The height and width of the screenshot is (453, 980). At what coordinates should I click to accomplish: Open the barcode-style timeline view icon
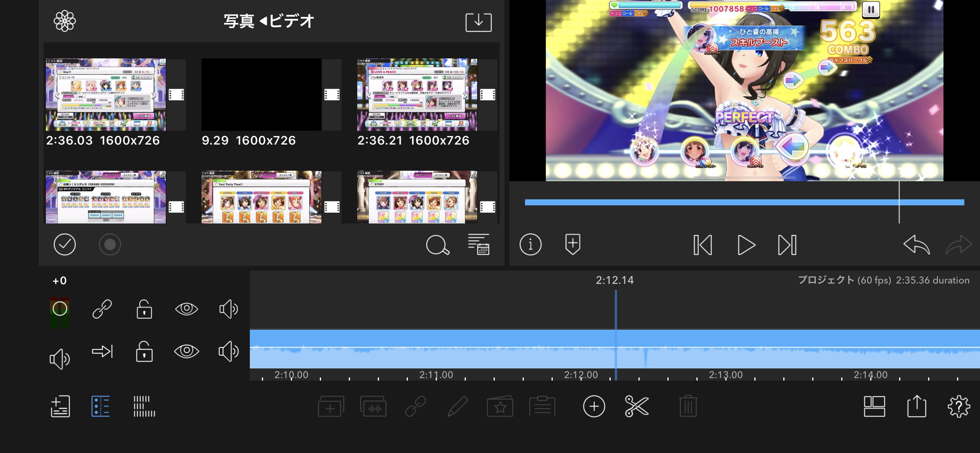144,406
